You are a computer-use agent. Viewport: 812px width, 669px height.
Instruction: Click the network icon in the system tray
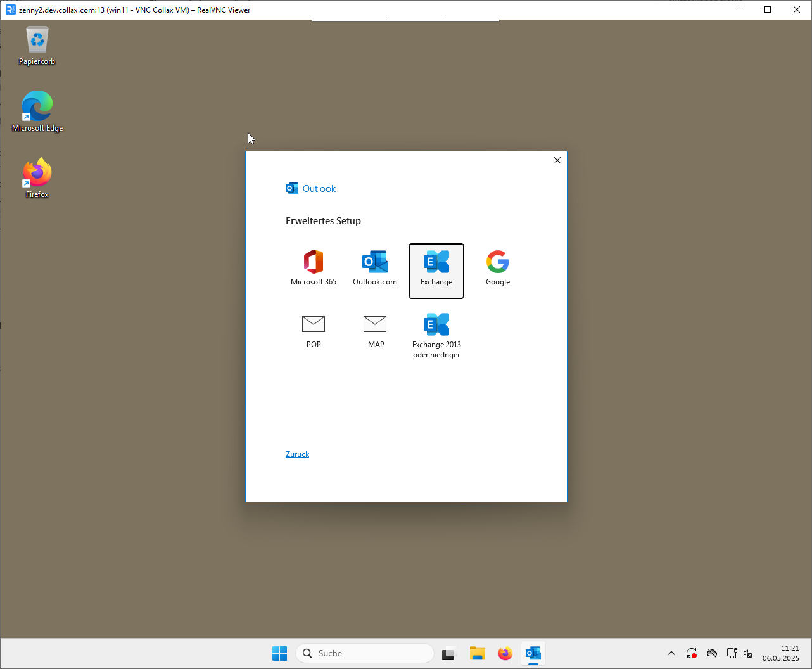pyautogui.click(x=732, y=653)
